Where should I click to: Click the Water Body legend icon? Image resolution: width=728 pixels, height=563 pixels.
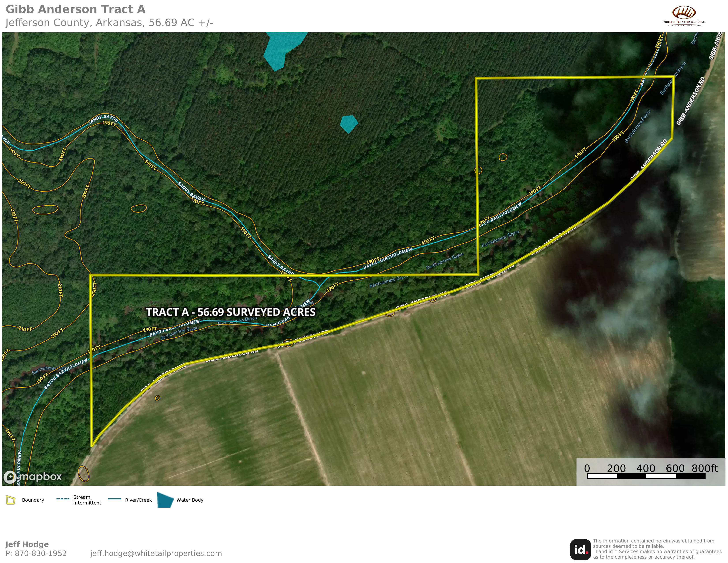tap(165, 500)
